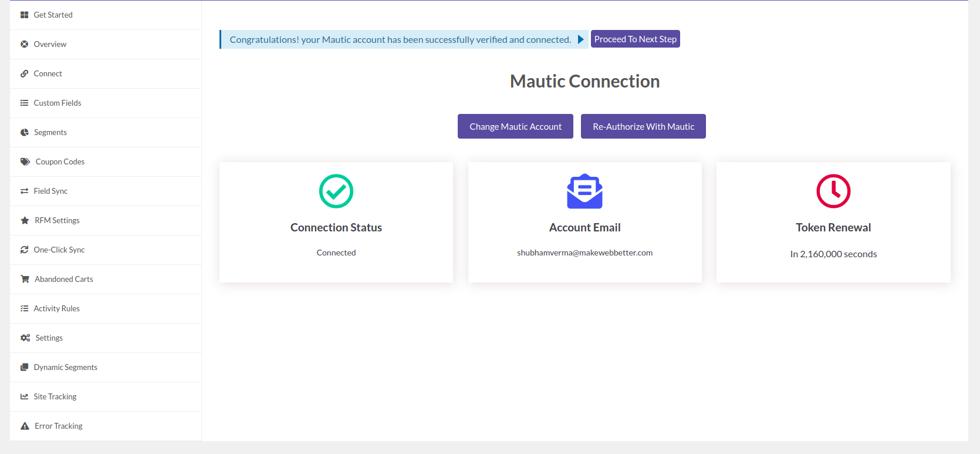Image resolution: width=980 pixels, height=454 pixels.
Task: Click the Custom Fields list icon
Action: (x=24, y=103)
